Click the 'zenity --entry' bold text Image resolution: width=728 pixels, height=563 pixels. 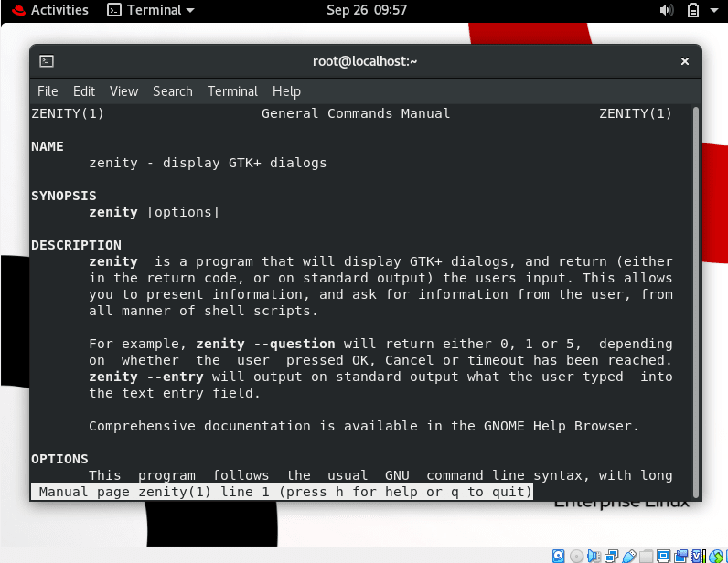point(146,377)
